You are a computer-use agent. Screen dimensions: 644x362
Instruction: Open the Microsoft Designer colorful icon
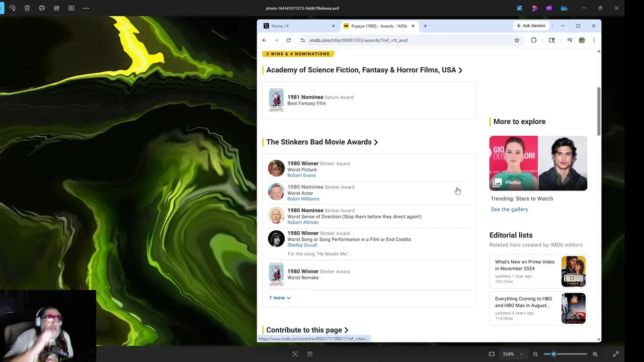[534, 8]
